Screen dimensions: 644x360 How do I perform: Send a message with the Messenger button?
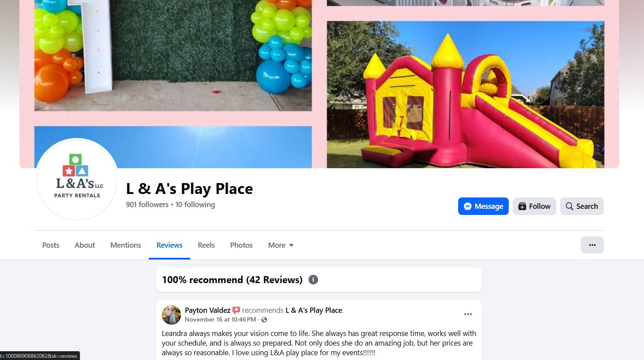pos(483,206)
